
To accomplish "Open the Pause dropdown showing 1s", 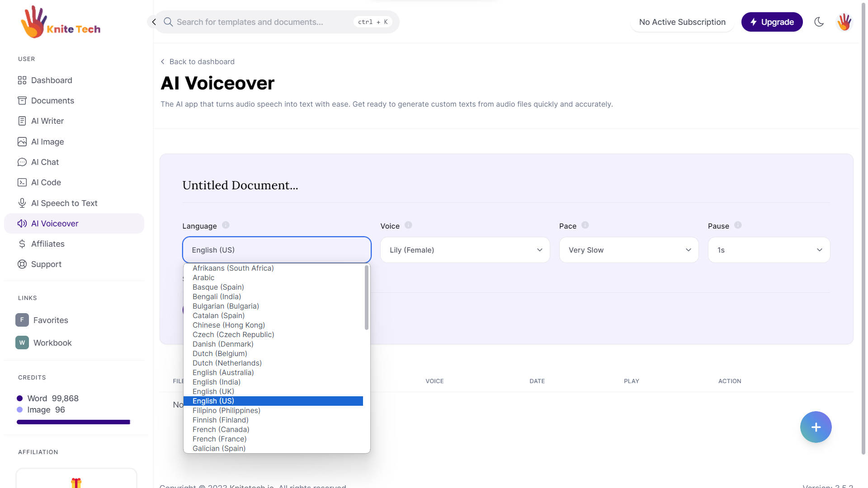I will 769,250.
